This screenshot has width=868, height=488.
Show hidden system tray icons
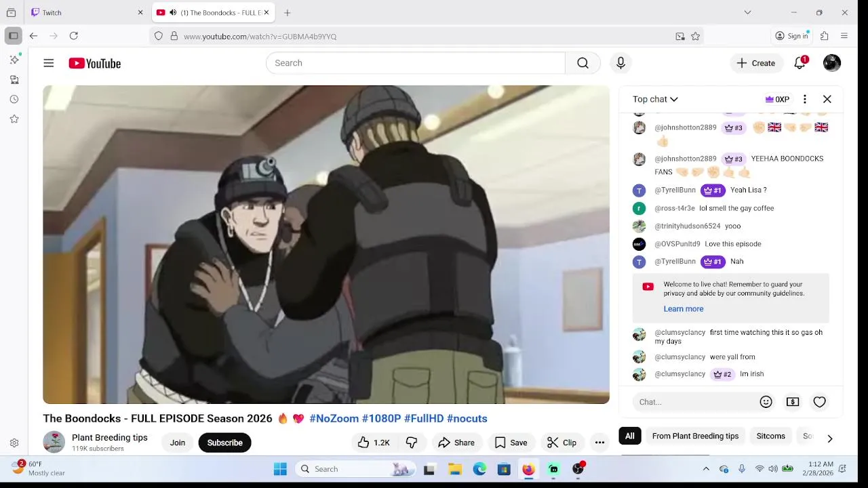click(706, 469)
